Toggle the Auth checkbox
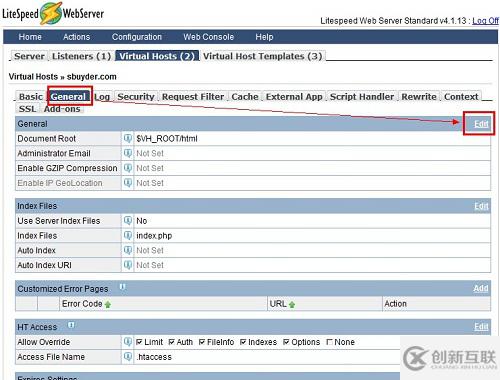This screenshot has width=500, height=380. click(172, 342)
